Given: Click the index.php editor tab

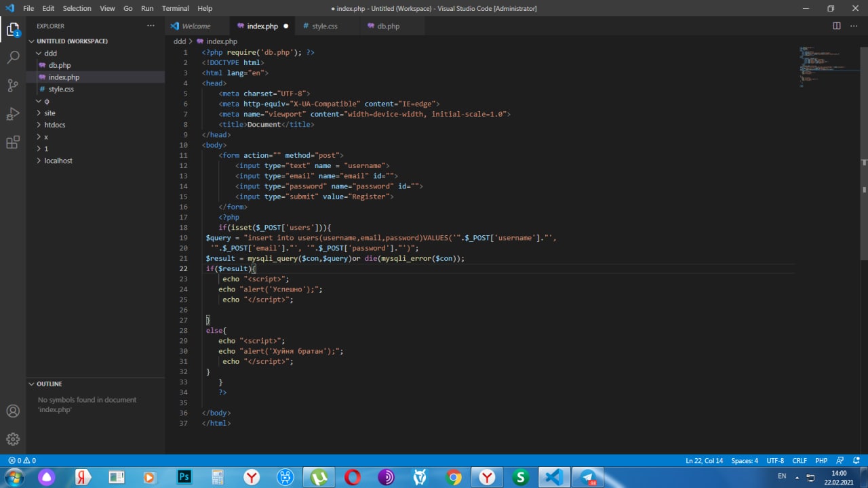Looking at the screenshot, I should (262, 26).
